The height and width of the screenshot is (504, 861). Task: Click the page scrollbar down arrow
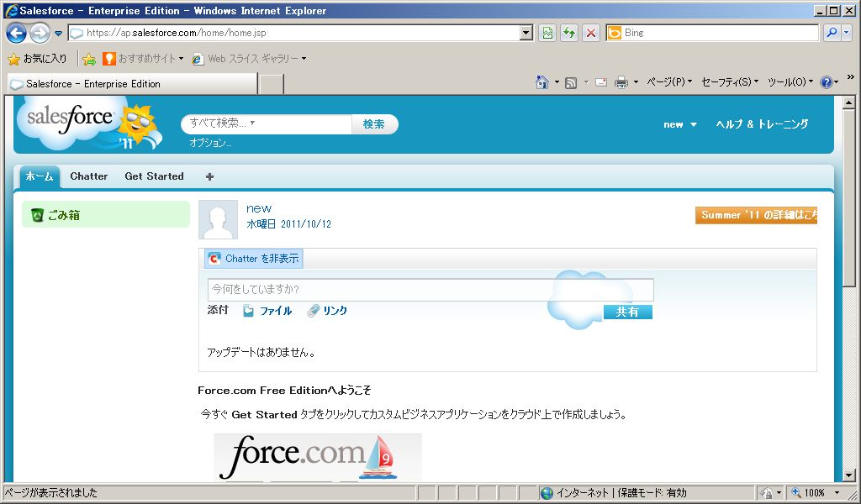click(x=849, y=475)
